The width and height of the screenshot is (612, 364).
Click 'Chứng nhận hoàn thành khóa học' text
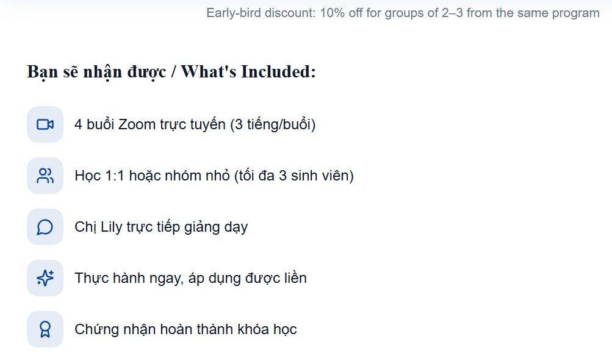coord(185,329)
